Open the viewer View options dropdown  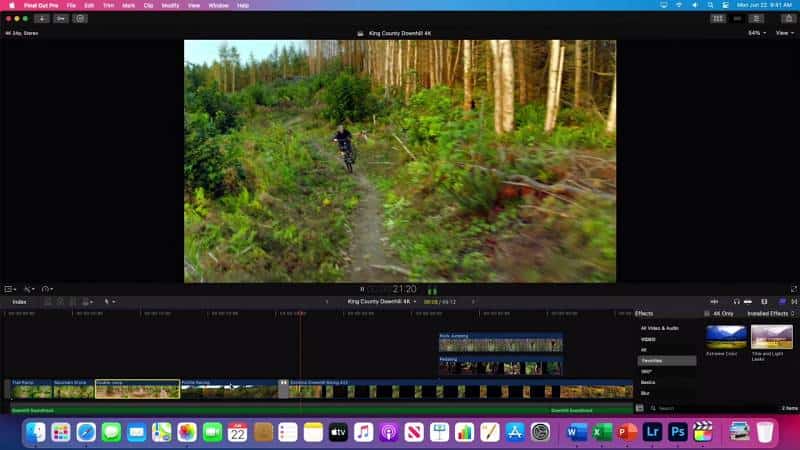click(x=784, y=33)
